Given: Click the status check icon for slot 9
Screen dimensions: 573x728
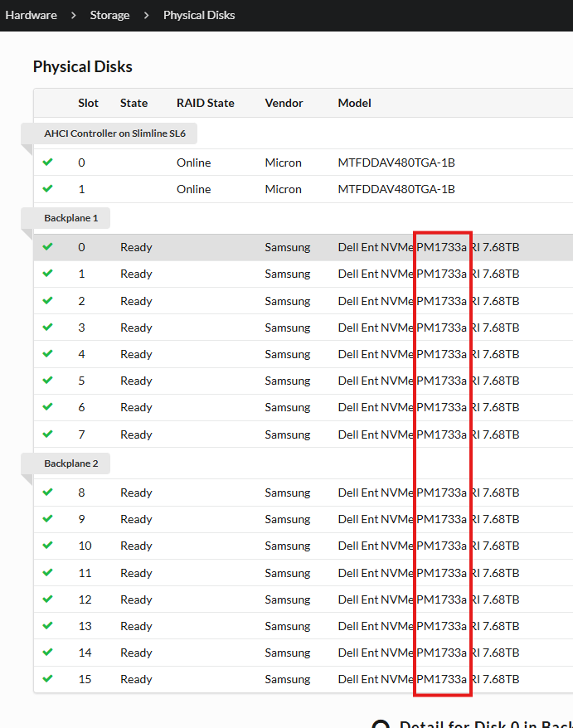Looking at the screenshot, I should click(47, 518).
